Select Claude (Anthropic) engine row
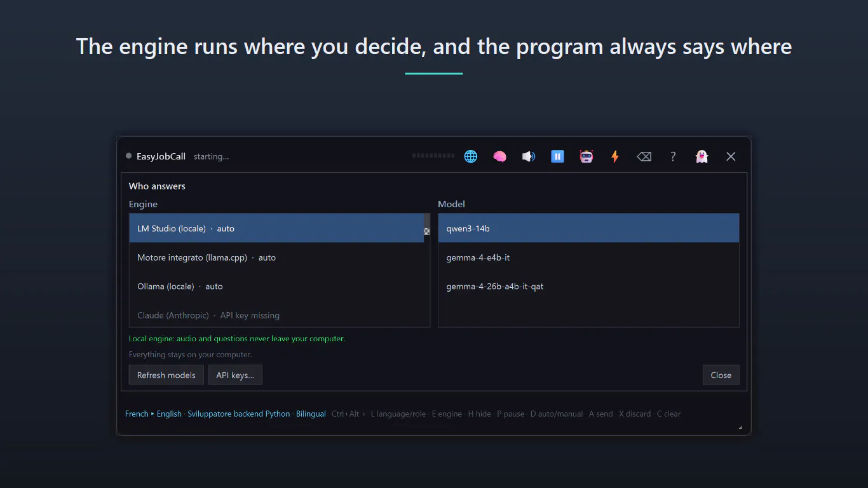 tap(276, 315)
